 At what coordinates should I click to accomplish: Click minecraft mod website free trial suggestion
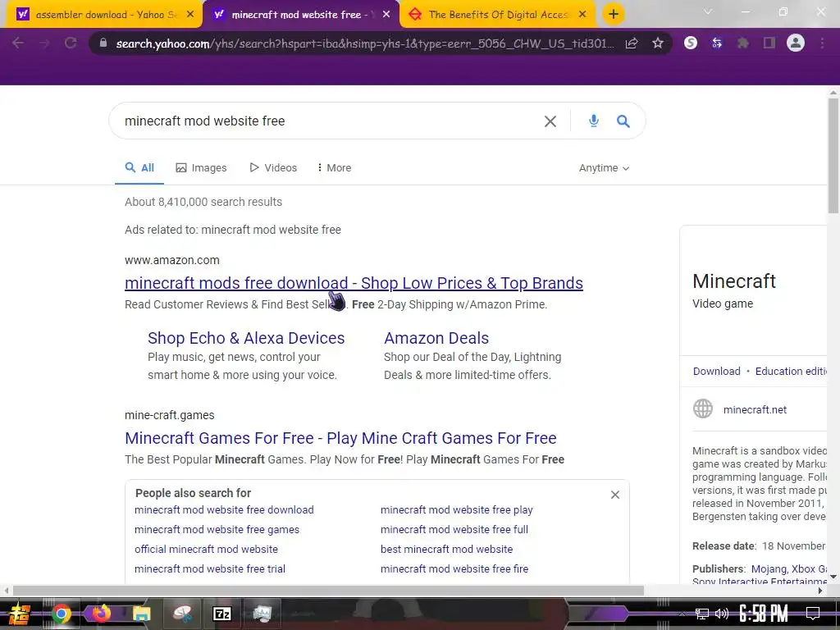coord(210,569)
